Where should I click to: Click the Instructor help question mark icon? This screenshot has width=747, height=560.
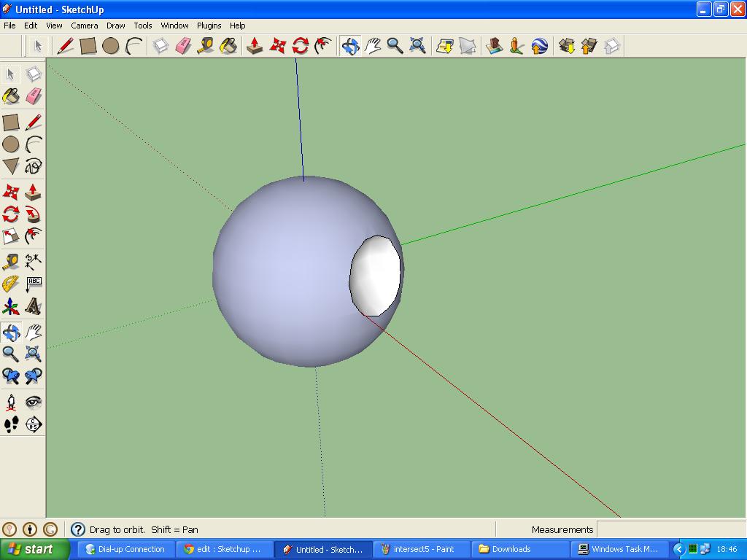point(77,529)
